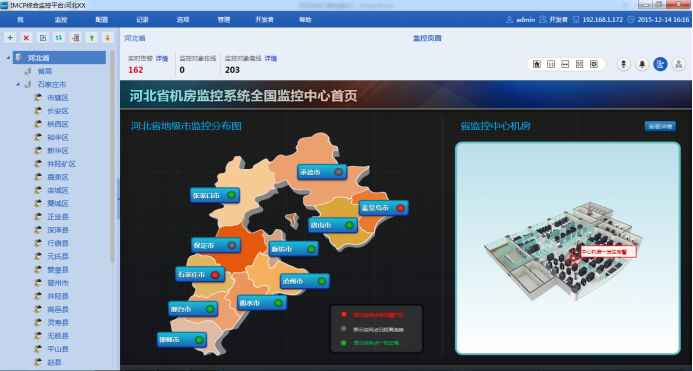This screenshot has height=371, width=693.
Task: Click the 查看详情 button for machine room
Action: point(660,126)
